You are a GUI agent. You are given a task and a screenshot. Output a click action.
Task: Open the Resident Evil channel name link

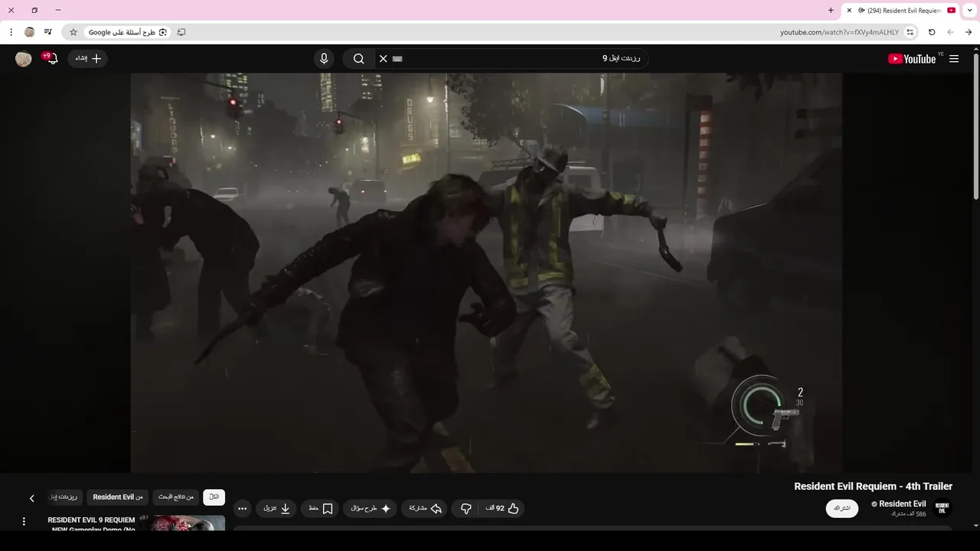pos(902,504)
